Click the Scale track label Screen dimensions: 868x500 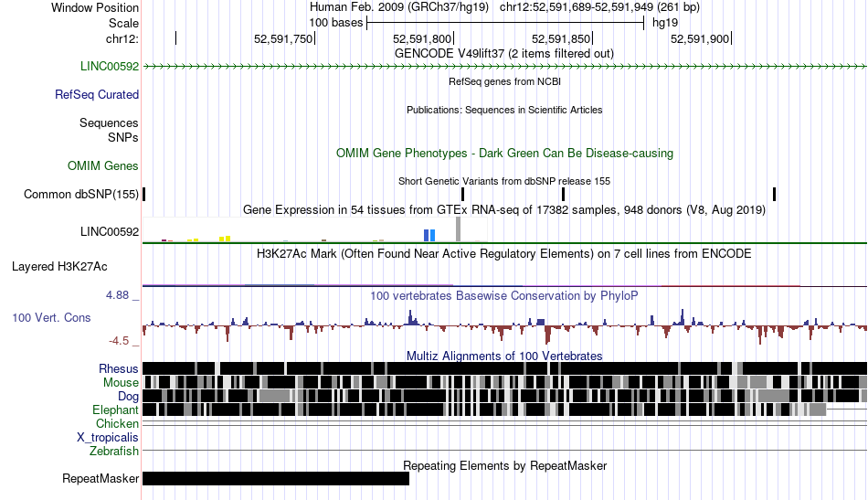point(123,23)
